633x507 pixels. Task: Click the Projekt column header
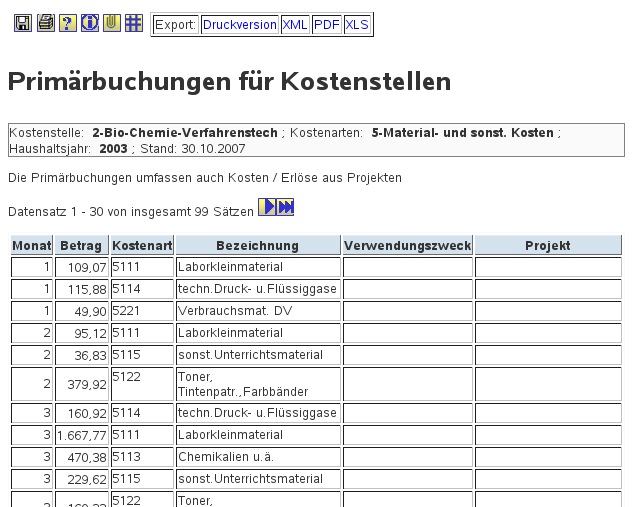click(547, 246)
